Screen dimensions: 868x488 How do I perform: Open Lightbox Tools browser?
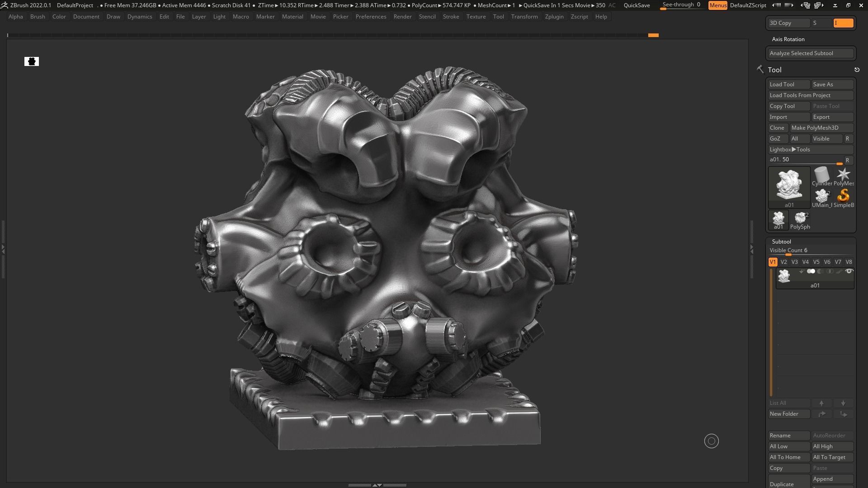coord(811,150)
